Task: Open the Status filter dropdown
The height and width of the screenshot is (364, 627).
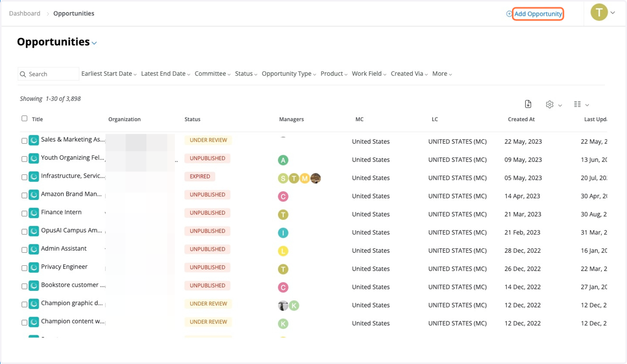Action: pos(246,74)
